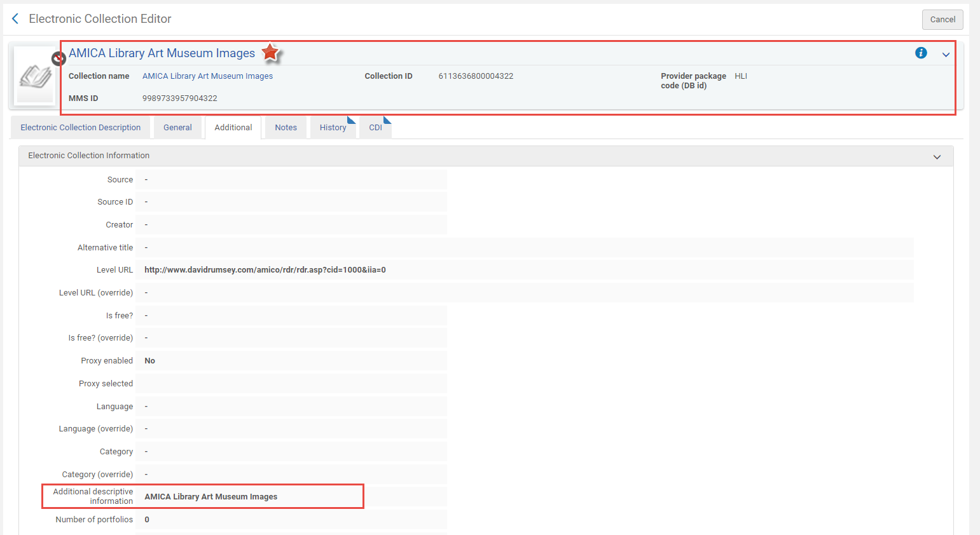
Task: Switch to the General tab
Action: click(x=177, y=128)
